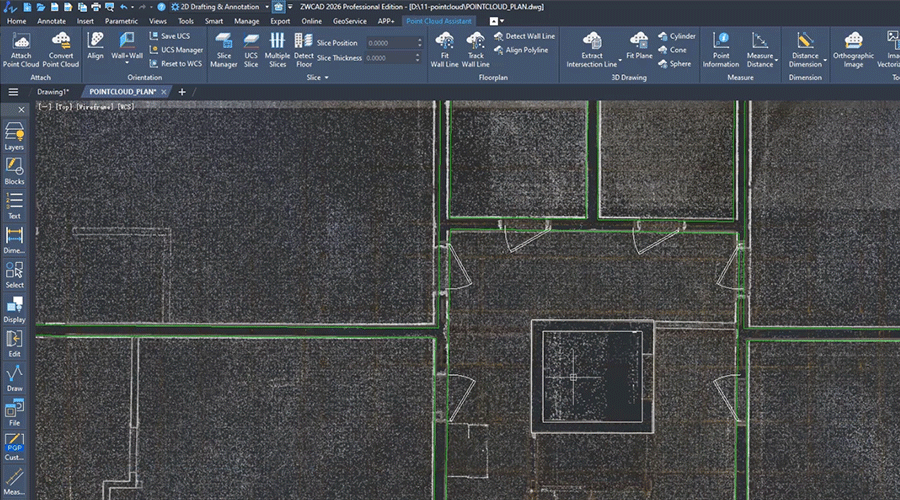Open the Annotate ribbon tab
900x500 pixels.
pyautogui.click(x=52, y=21)
